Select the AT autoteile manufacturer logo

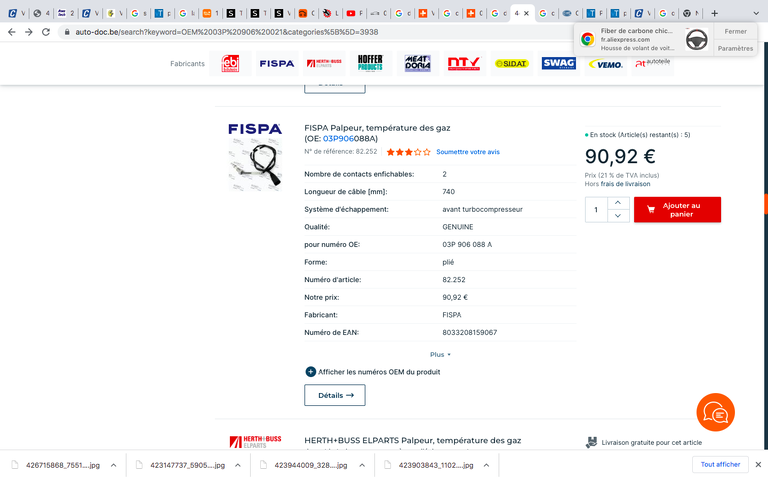click(652, 64)
